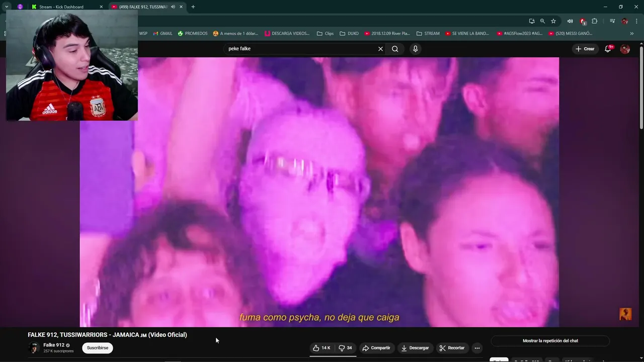Image resolution: width=644 pixels, height=362 pixels.
Task: Open the YouTube account avatar menu
Action: pyautogui.click(x=625, y=49)
